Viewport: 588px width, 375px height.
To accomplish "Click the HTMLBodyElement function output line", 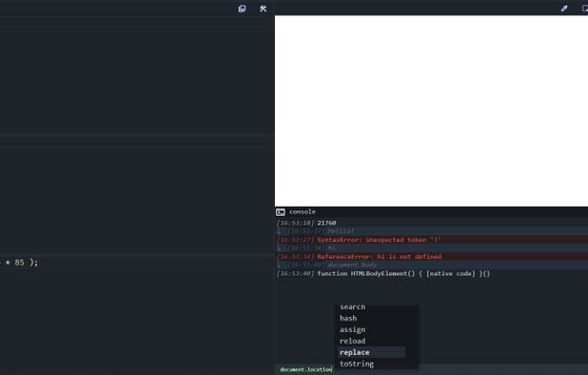I will click(431, 273).
